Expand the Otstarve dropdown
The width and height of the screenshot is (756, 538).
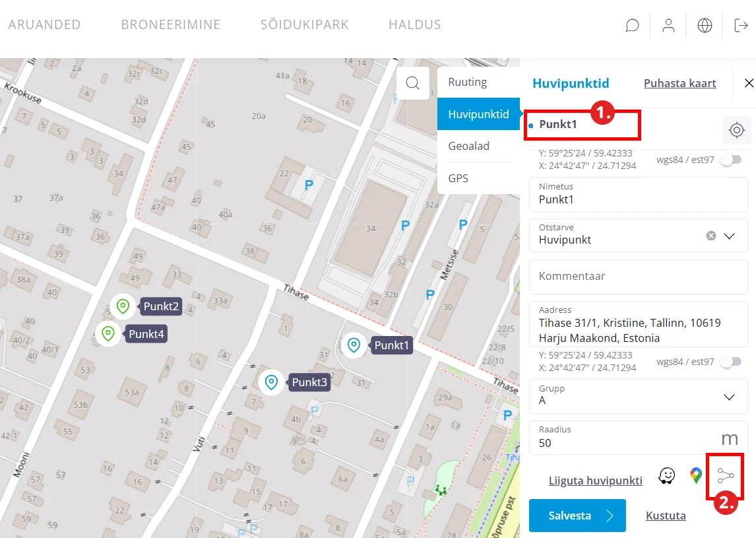[x=729, y=236]
